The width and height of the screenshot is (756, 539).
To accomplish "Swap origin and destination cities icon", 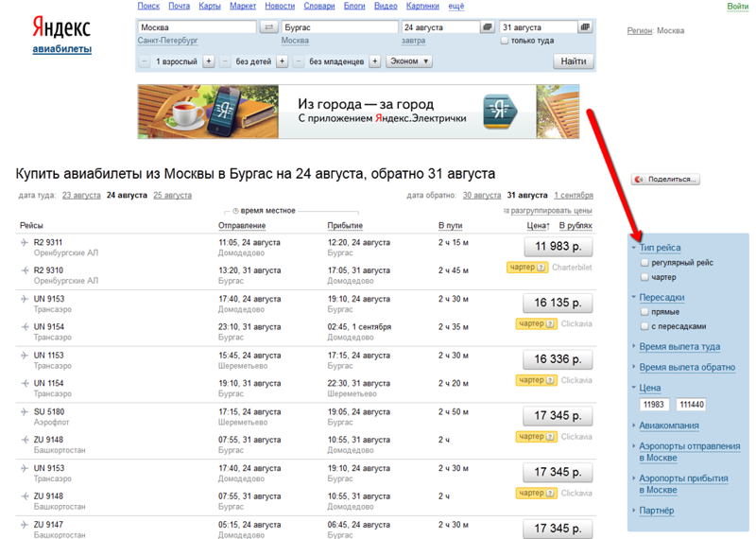I will pos(269,27).
